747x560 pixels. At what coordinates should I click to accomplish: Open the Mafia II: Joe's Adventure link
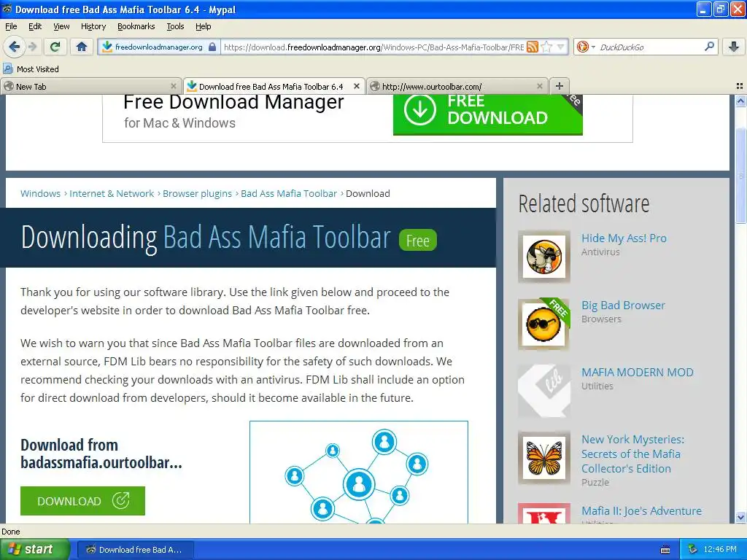[x=641, y=511]
